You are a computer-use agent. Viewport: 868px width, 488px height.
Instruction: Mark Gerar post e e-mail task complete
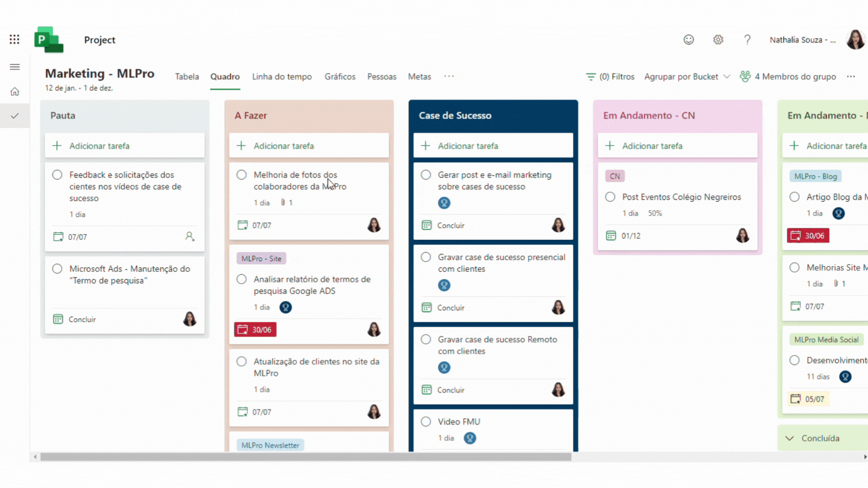[426, 175]
